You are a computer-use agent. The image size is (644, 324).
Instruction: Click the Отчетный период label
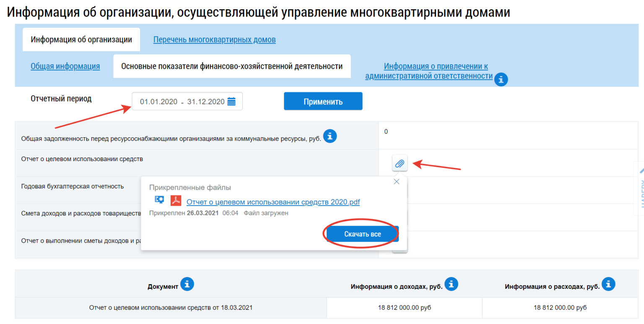pos(61,99)
